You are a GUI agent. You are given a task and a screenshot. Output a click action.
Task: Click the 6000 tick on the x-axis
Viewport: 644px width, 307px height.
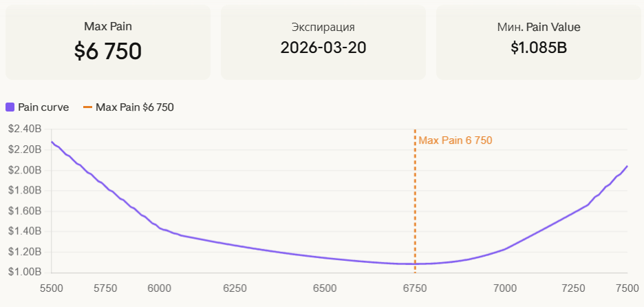[160, 288]
